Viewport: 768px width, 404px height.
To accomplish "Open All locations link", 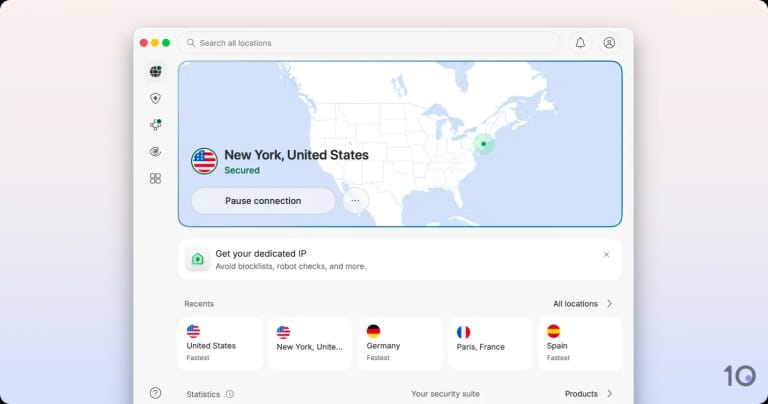I will (576, 304).
